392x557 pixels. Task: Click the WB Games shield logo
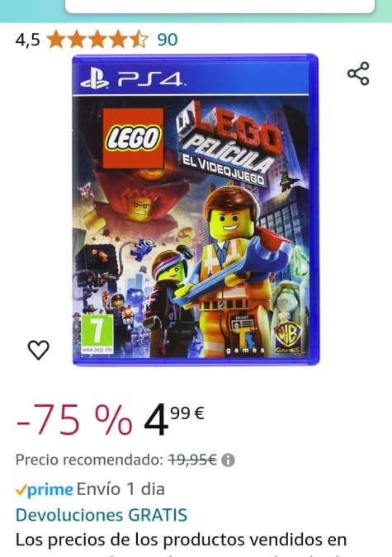[288, 338]
